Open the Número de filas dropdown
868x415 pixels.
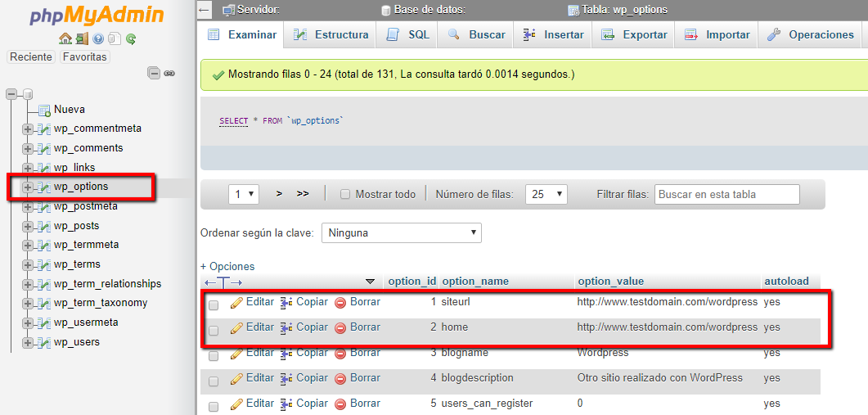[x=546, y=194]
